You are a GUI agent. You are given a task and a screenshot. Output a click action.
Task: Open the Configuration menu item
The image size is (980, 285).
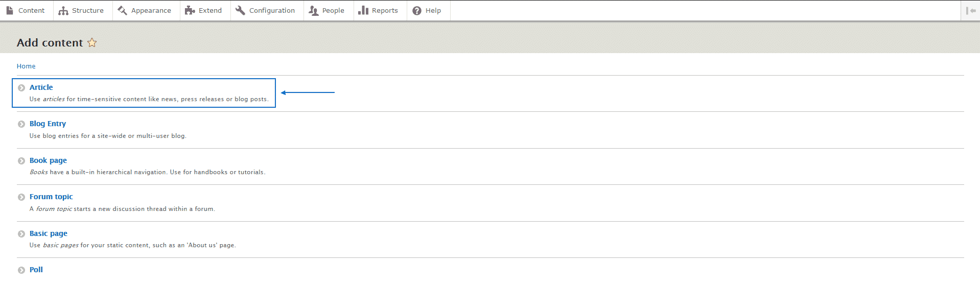tap(272, 11)
